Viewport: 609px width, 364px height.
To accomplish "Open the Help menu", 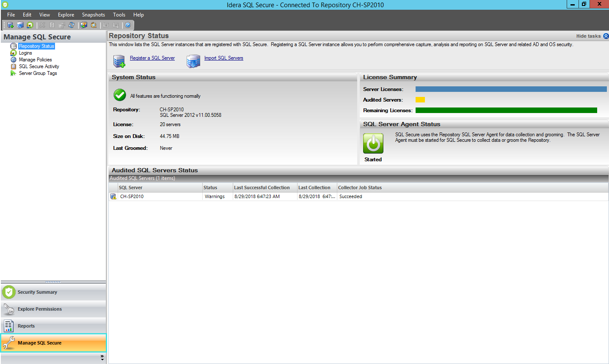I will (x=138, y=15).
